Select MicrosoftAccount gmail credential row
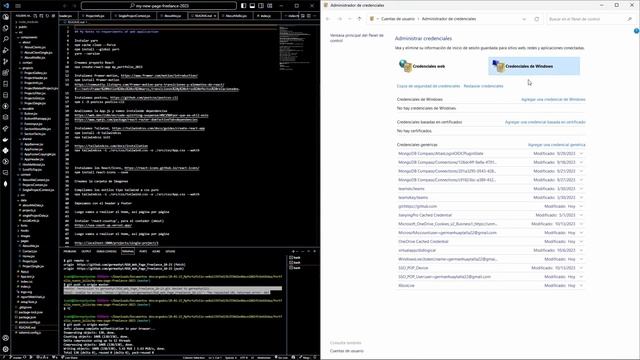640x360 pixels. tap(491, 233)
